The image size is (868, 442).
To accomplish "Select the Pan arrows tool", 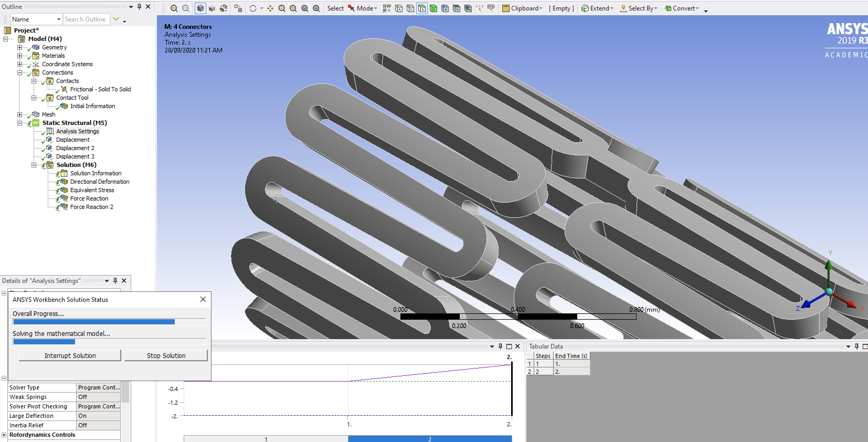I will click(270, 8).
